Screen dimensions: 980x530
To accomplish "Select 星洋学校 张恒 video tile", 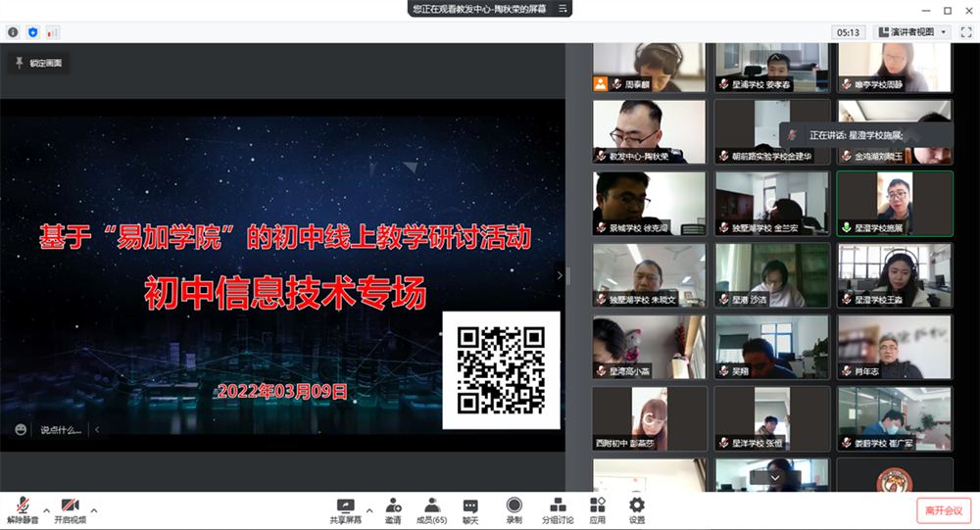I will [772, 418].
